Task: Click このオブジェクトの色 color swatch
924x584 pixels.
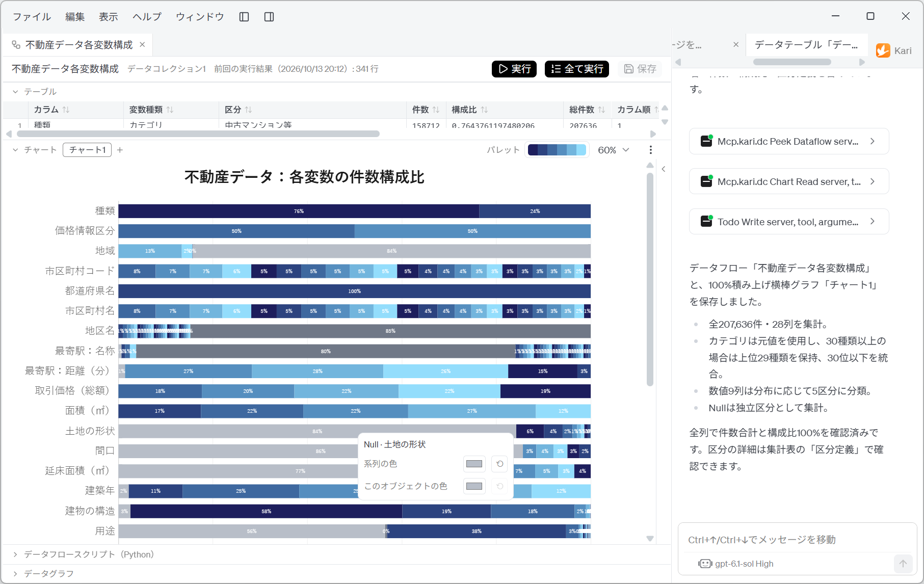Action: pyautogui.click(x=474, y=486)
